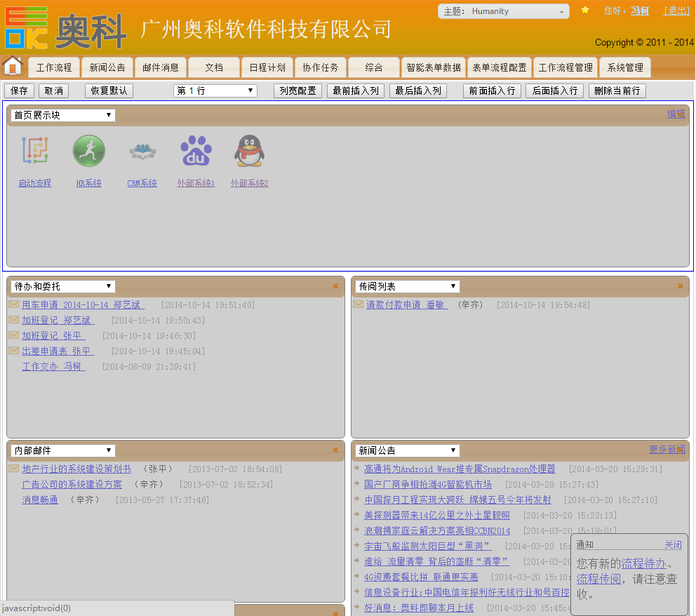Open the 用车申请 2014-10-14 task item

[83, 305]
